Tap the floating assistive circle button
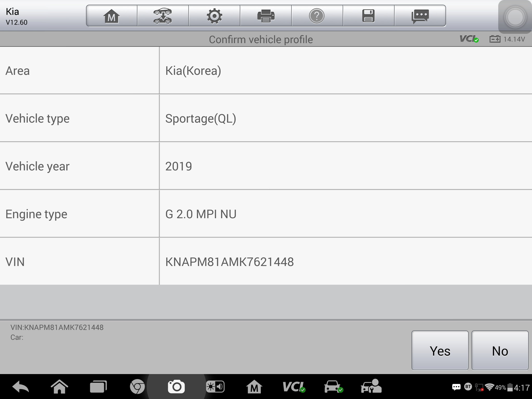The width and height of the screenshot is (532, 399). click(x=515, y=17)
